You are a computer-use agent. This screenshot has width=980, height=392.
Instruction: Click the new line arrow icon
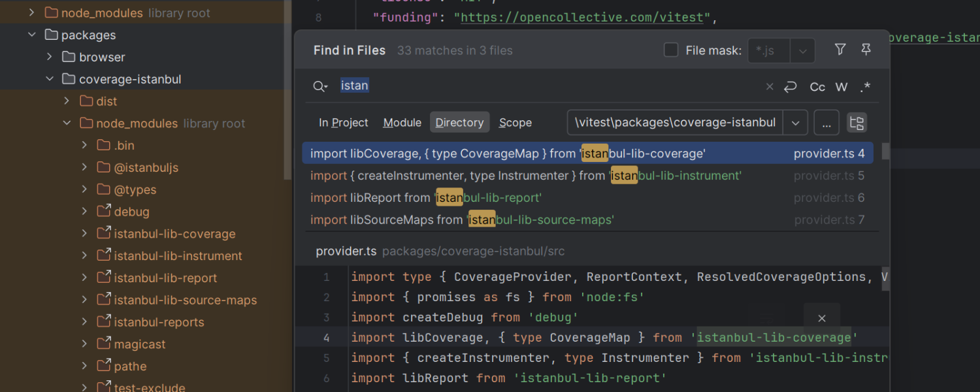[791, 87]
